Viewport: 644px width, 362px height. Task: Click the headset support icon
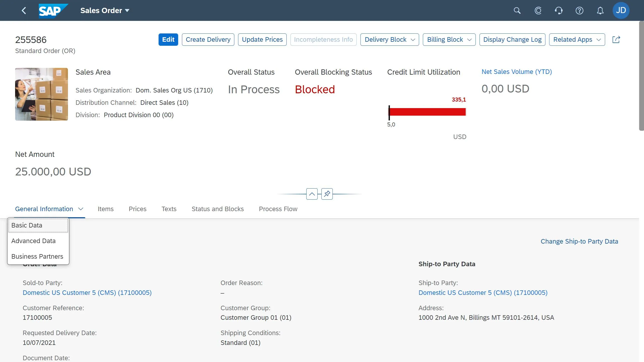point(558,10)
